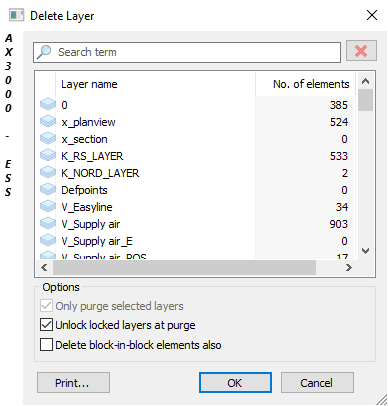Toggle Unlock locked layers at purge

pyautogui.click(x=46, y=325)
